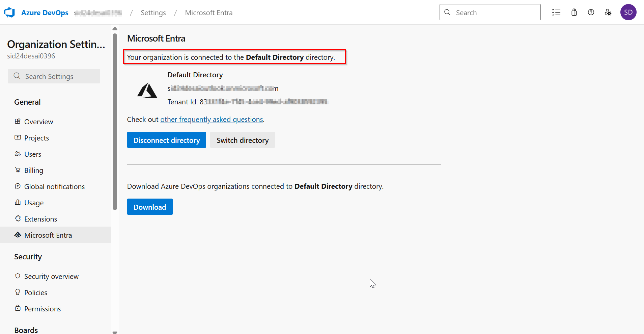Viewport: 644px width, 334px height.
Task: Click the Billing cart icon
Action: click(x=18, y=170)
